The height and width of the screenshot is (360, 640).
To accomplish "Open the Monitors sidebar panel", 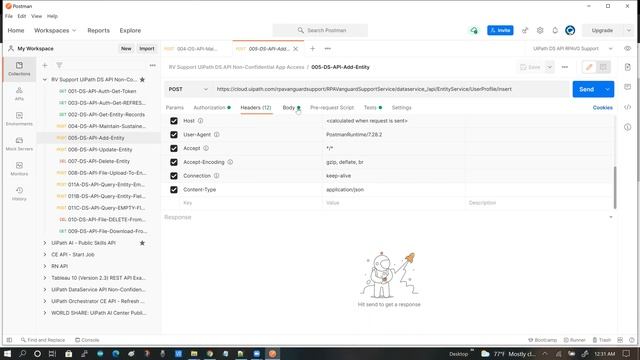I will click(19, 168).
